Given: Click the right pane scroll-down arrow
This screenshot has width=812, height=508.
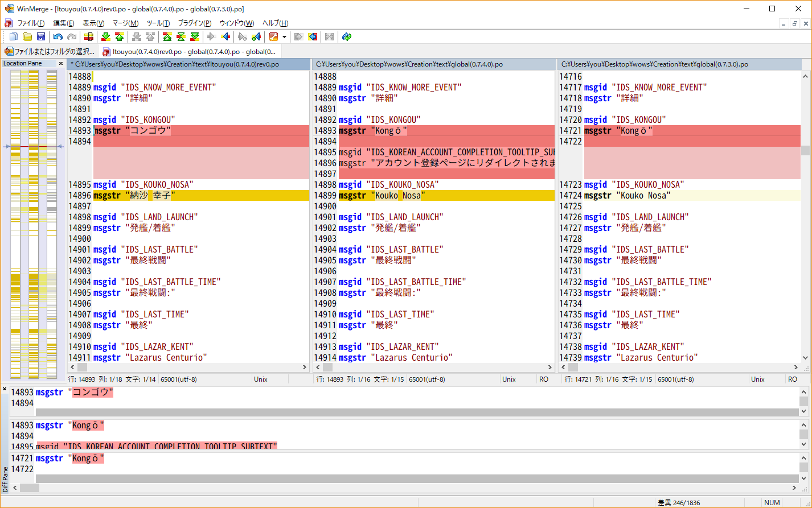Looking at the screenshot, I should pos(805,358).
